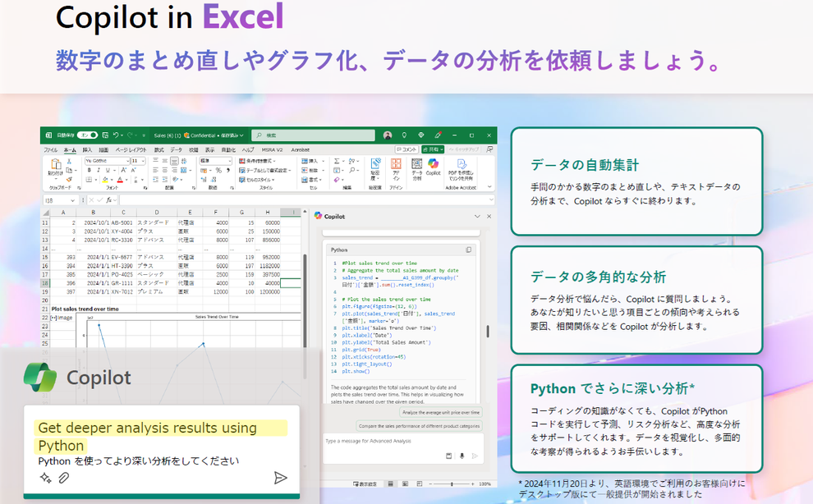
Task: Click cell 'Plot sales trend over time'
Action: [x=85, y=309]
